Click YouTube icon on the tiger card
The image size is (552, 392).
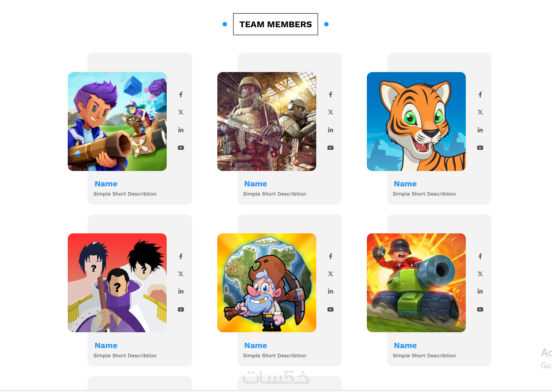click(480, 148)
